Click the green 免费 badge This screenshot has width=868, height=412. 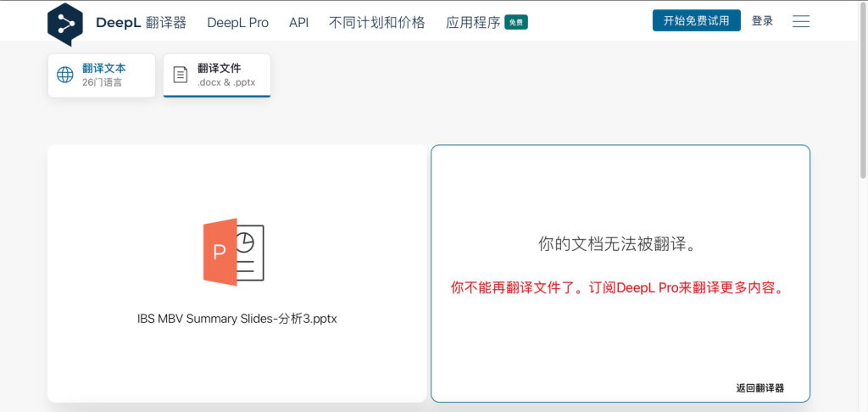point(516,23)
